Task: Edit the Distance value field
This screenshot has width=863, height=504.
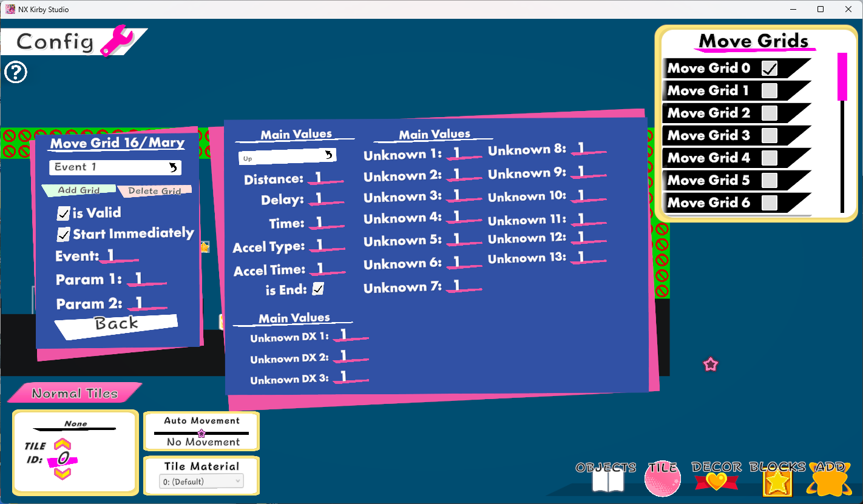Action: (325, 178)
